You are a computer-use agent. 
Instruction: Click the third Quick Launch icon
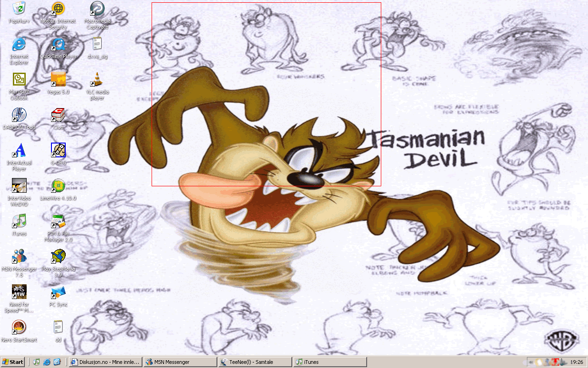pos(57,362)
